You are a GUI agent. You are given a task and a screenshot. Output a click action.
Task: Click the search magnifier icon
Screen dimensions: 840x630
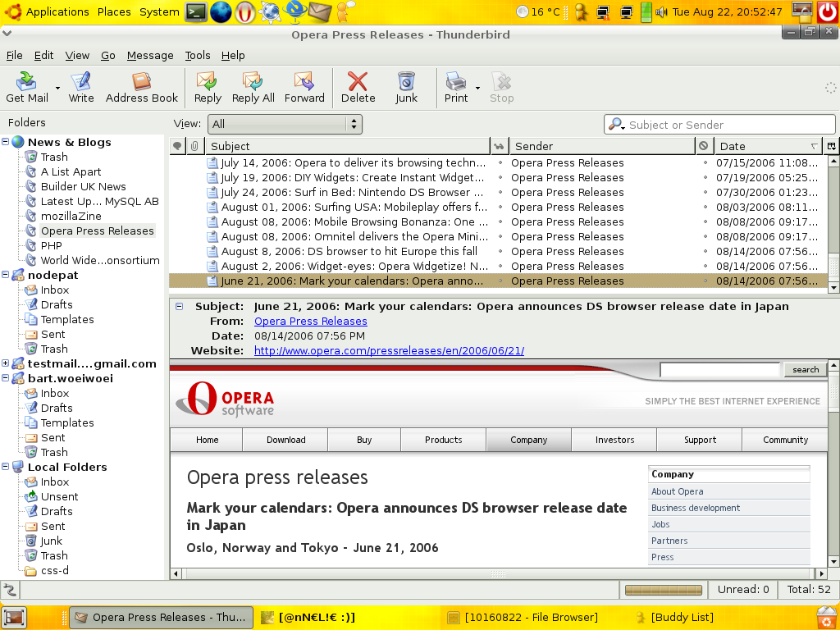point(616,125)
